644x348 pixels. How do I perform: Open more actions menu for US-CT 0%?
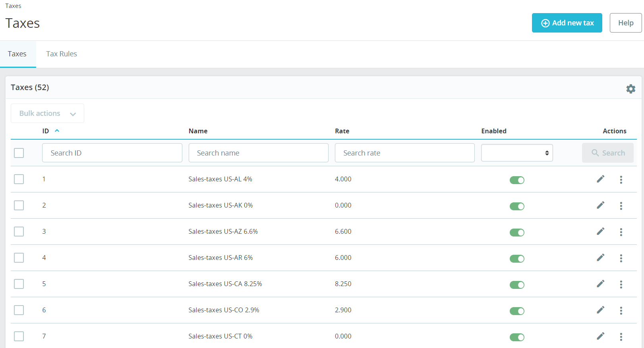621,337
